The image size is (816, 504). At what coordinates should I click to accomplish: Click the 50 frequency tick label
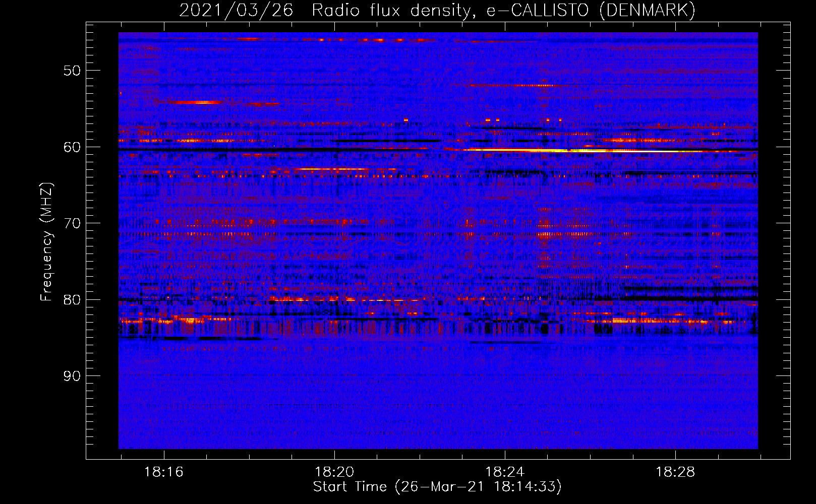click(72, 71)
